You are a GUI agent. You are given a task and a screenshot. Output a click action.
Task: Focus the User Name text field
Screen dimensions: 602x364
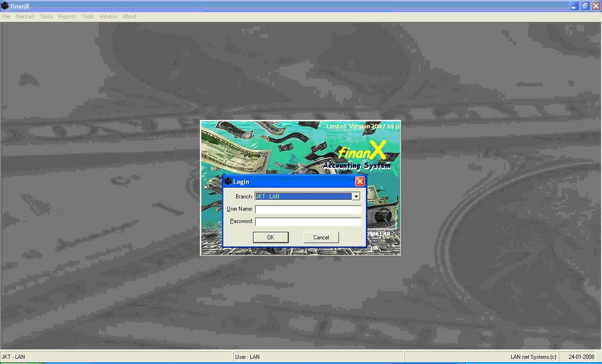coord(308,209)
